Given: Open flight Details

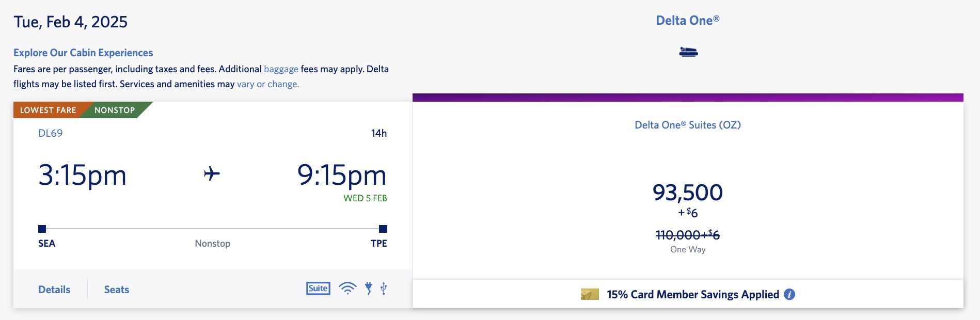Looking at the screenshot, I should (54, 290).
